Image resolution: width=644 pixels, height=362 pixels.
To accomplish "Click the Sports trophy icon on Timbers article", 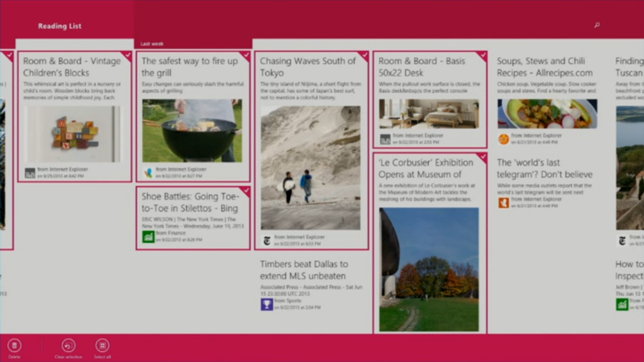I will point(267,305).
